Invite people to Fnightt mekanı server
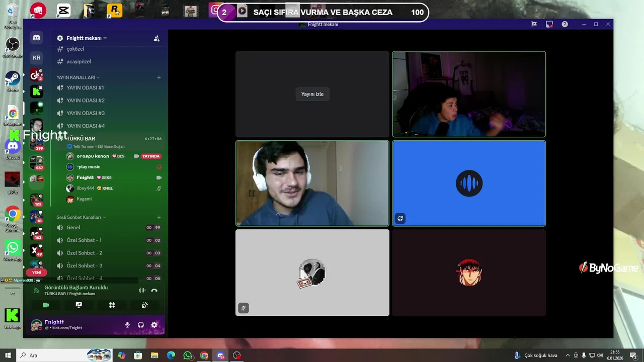This screenshot has width=644, height=362. point(156,38)
